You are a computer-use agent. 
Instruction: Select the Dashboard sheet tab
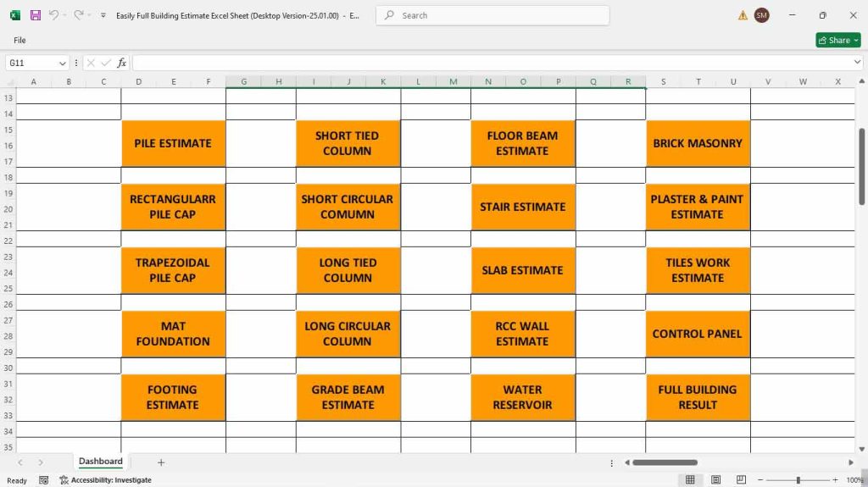(101, 462)
